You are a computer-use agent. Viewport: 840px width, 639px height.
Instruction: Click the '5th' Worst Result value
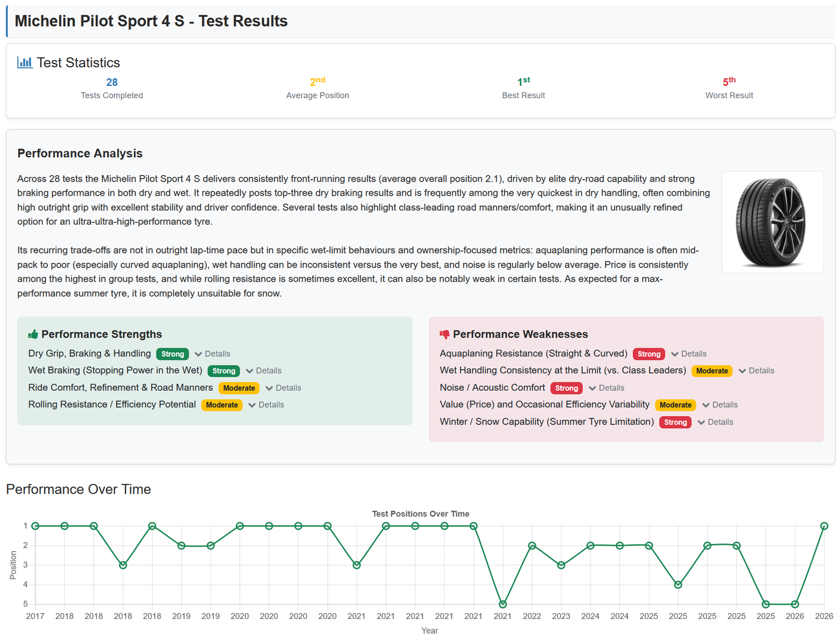click(x=729, y=82)
